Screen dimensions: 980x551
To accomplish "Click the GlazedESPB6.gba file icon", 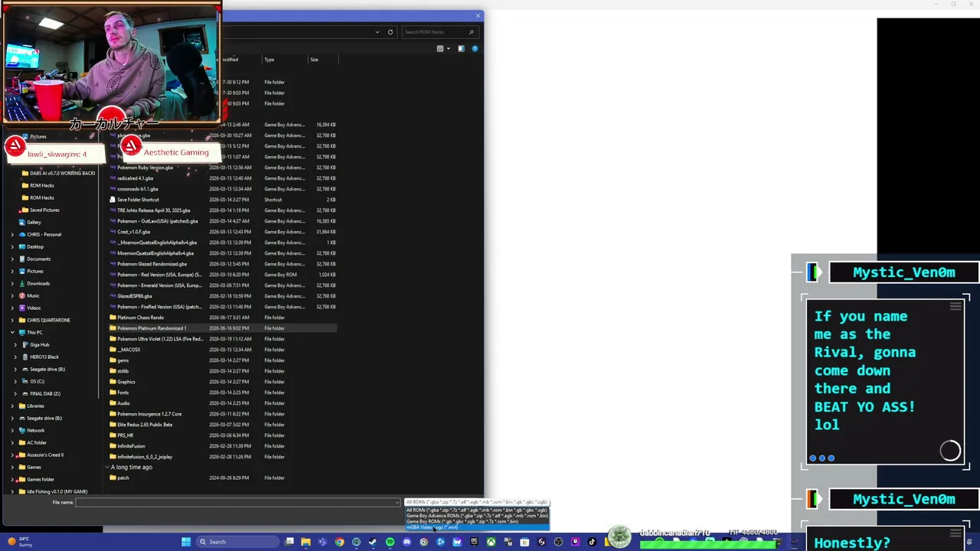I will coord(113,296).
